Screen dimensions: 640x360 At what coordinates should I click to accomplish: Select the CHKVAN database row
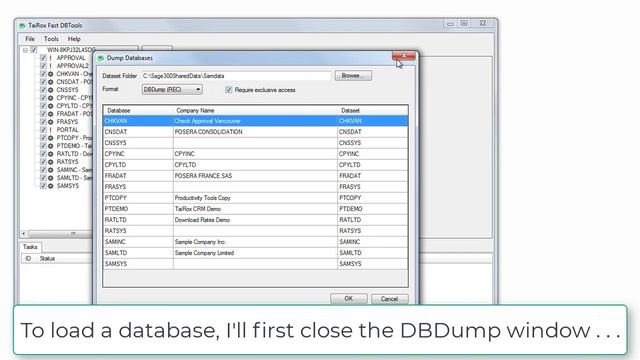coord(256,121)
